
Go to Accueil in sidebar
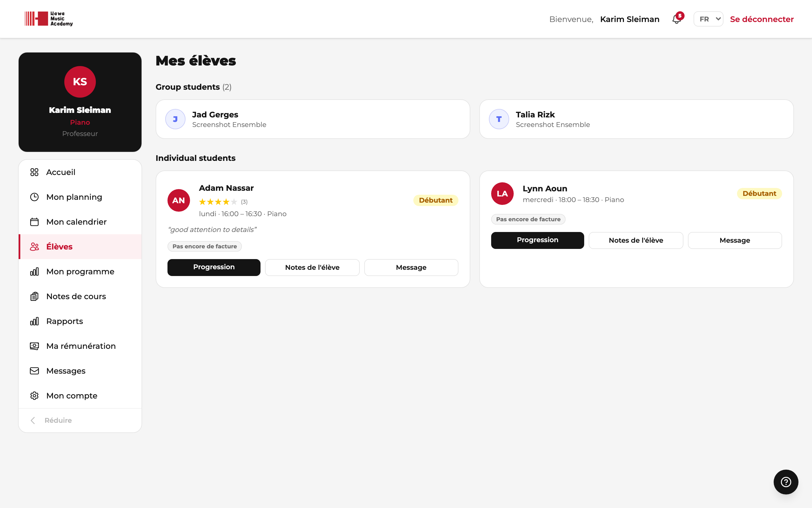click(x=80, y=172)
